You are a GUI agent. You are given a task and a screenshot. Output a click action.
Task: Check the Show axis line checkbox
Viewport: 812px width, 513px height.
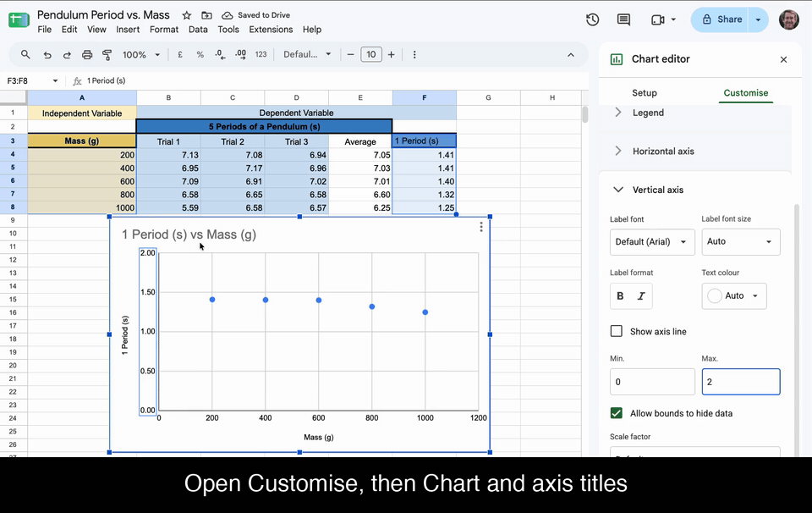[x=617, y=331]
